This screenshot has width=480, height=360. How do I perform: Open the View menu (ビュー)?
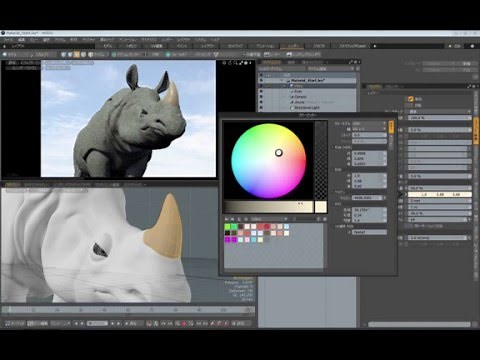pyautogui.click(x=34, y=40)
